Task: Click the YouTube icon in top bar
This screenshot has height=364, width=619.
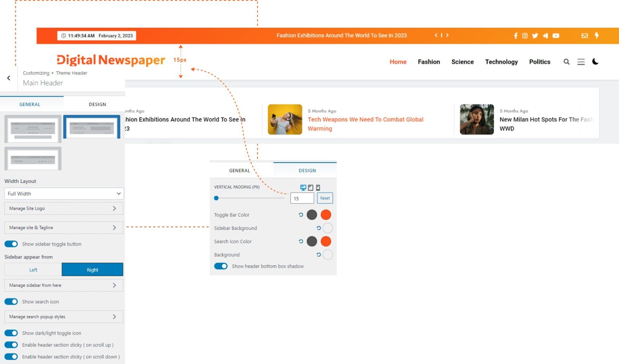Action: point(556,35)
